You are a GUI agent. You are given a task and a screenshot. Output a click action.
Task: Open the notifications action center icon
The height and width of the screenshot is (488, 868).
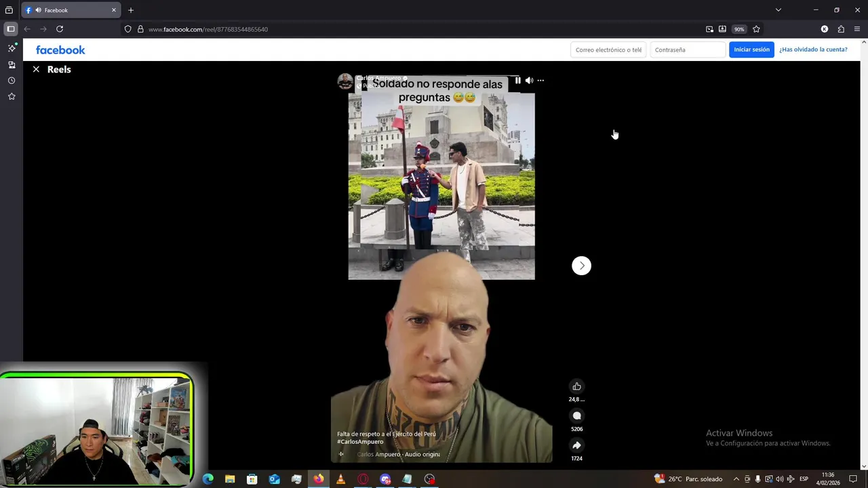tap(853, 479)
